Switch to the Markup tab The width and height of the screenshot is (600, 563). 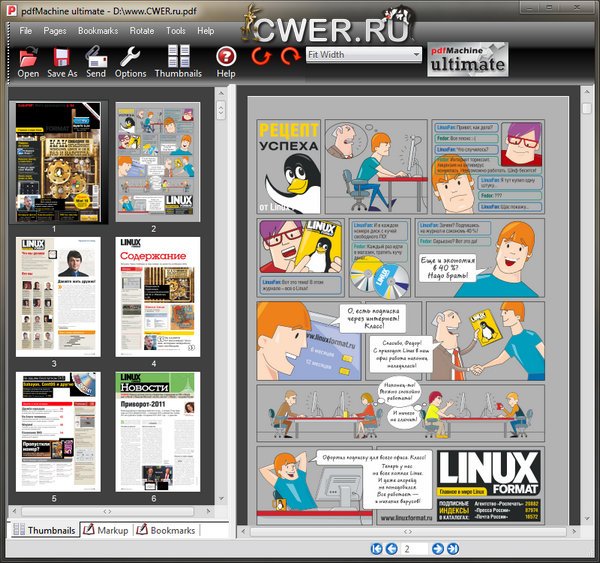[x=106, y=530]
